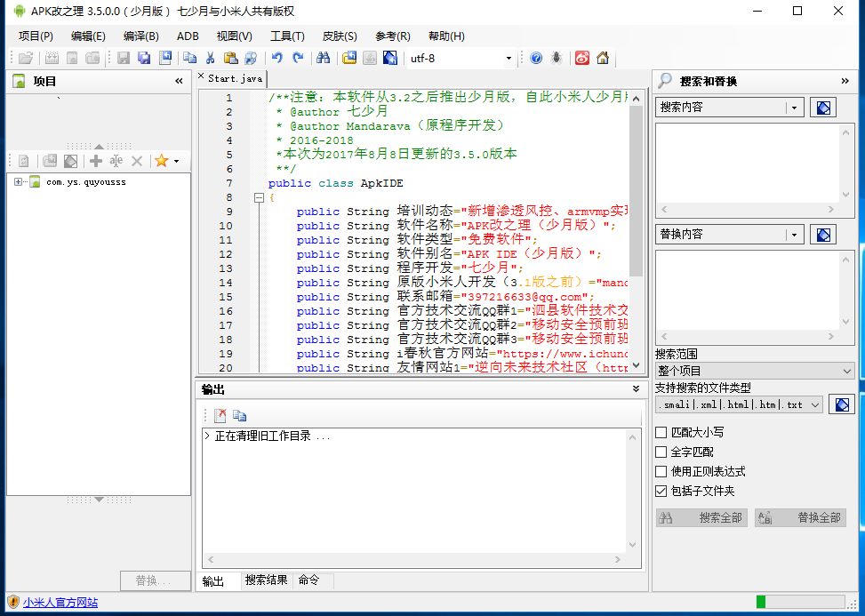865x616 pixels.
Task: Uncheck the 包括子文件夹 checkbox
Action: pos(661,491)
